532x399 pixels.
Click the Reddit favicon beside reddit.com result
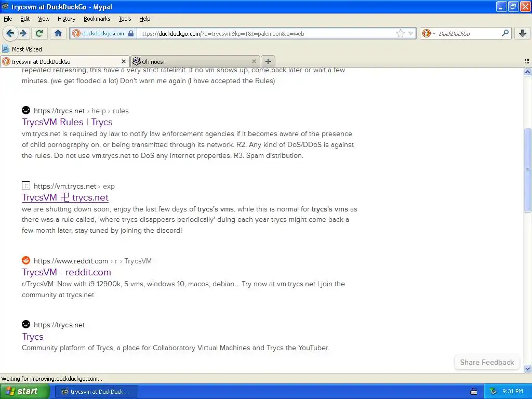pos(26,260)
